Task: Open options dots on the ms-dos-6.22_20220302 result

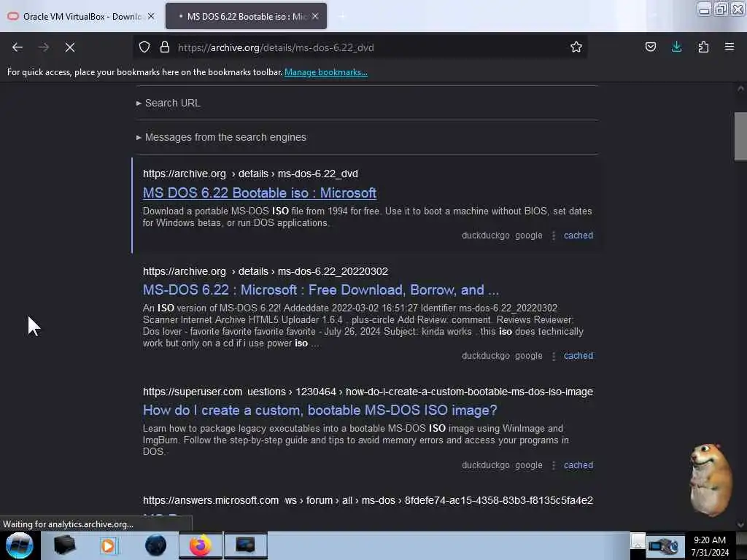Action: coord(553,356)
